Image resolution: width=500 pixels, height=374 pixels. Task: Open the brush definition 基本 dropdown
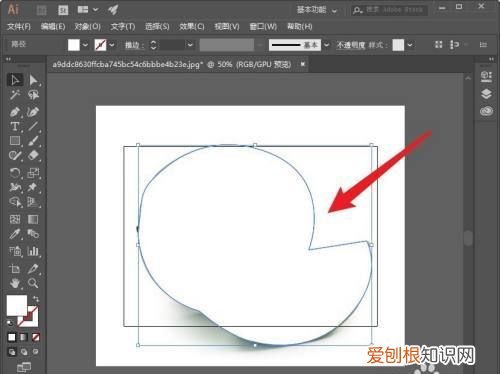[327, 45]
